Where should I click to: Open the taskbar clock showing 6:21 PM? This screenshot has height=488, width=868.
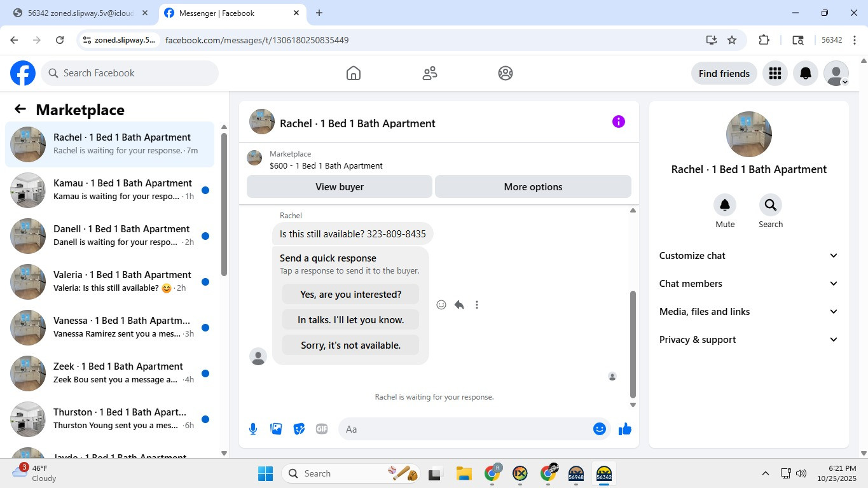[837, 473]
